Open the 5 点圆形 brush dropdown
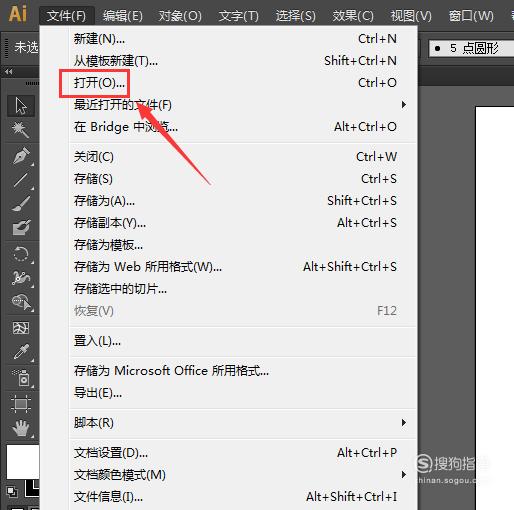This screenshot has width=514, height=510. (x=472, y=48)
